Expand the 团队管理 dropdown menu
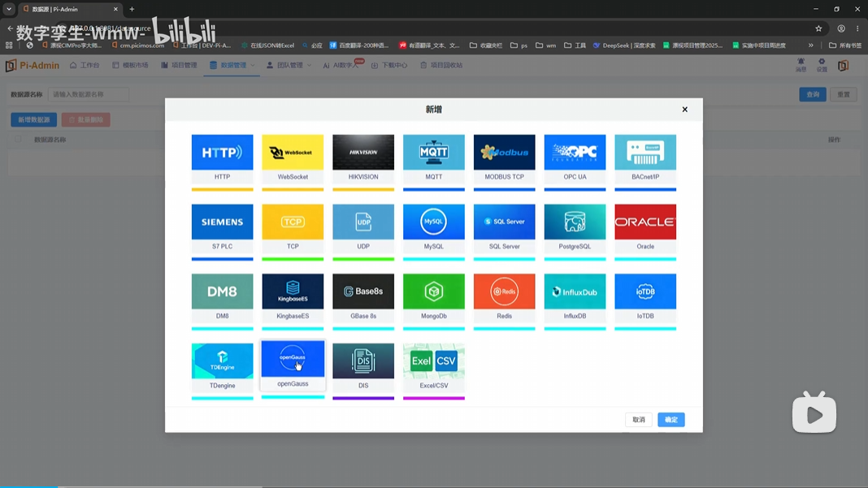This screenshot has width=868, height=488. click(289, 65)
